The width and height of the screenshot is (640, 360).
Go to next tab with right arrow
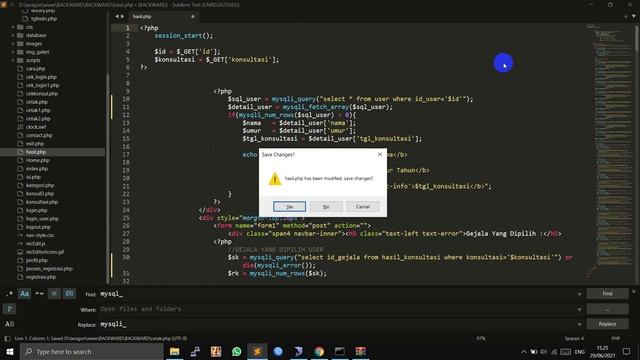point(122,17)
